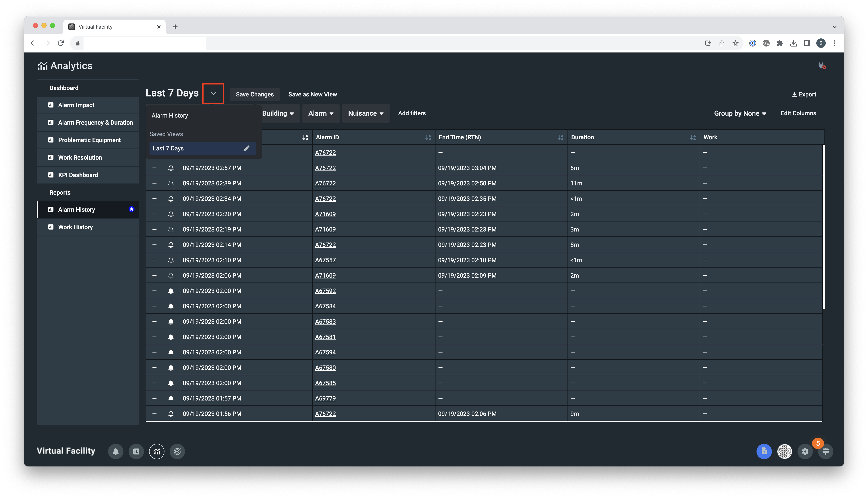
Task: Click the blue add document icon
Action: [x=764, y=451]
